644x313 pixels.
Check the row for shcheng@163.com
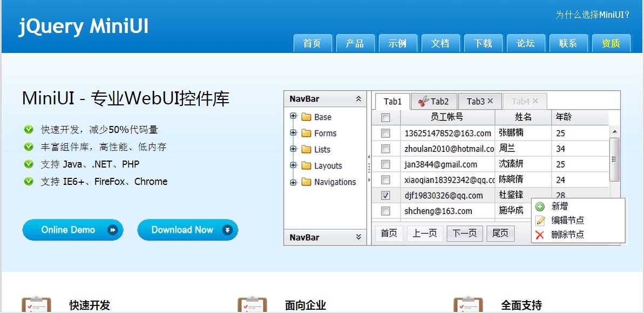pos(385,211)
